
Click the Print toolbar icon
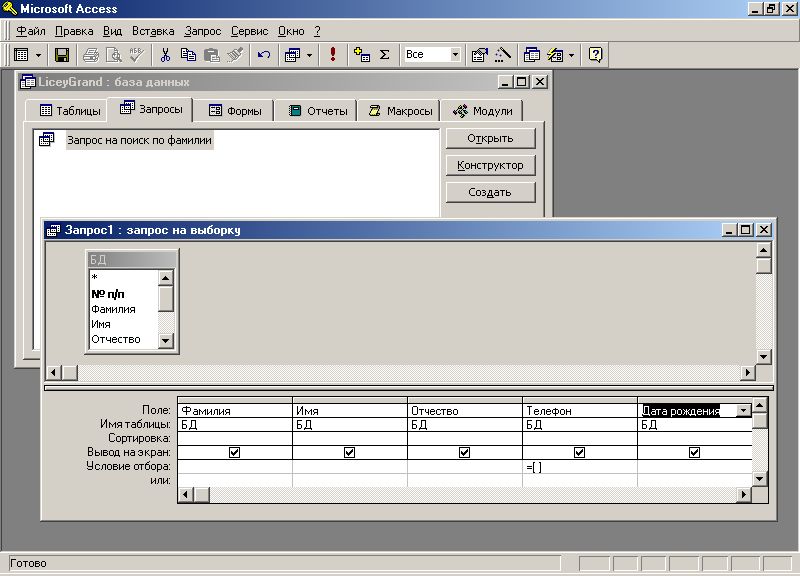point(91,55)
